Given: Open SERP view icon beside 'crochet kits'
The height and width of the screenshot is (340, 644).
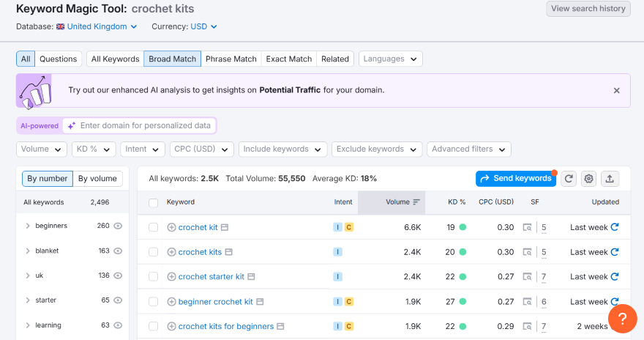Looking at the screenshot, I should [229, 252].
